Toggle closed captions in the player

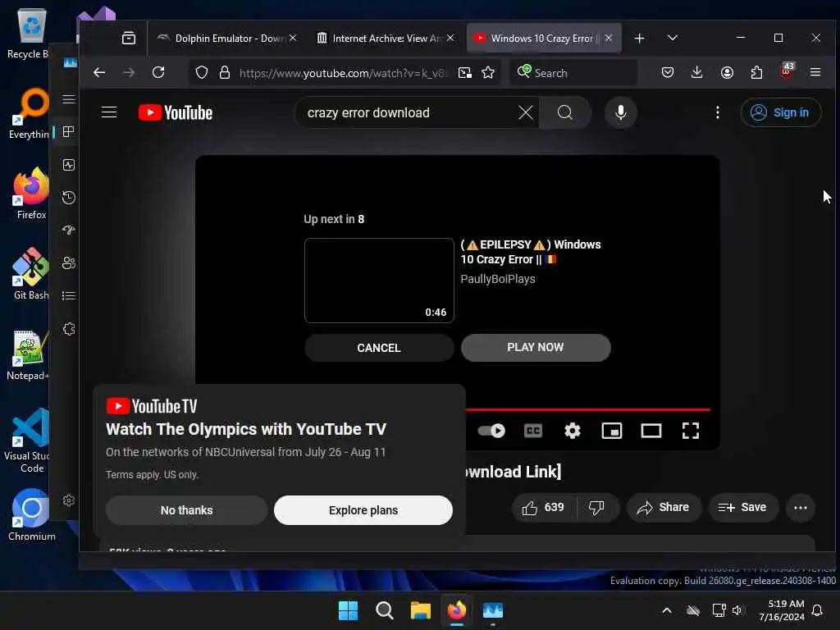click(x=533, y=431)
